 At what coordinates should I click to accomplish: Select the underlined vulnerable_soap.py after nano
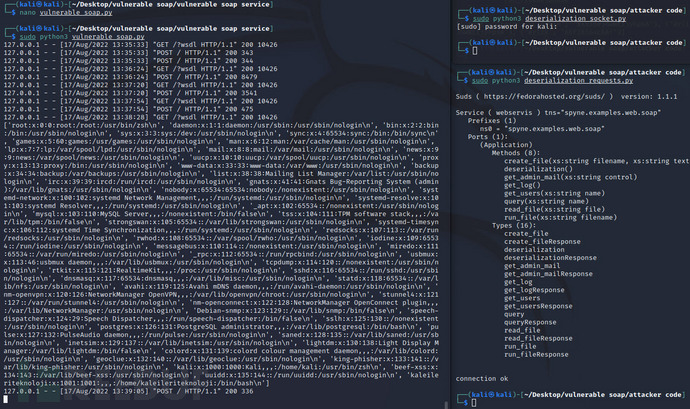pos(76,12)
